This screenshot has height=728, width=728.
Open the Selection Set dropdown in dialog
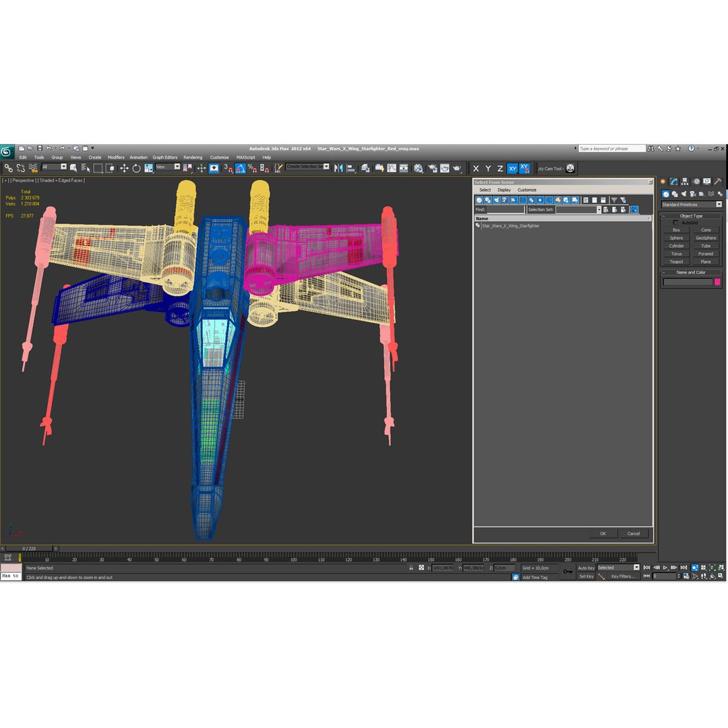[578, 210]
